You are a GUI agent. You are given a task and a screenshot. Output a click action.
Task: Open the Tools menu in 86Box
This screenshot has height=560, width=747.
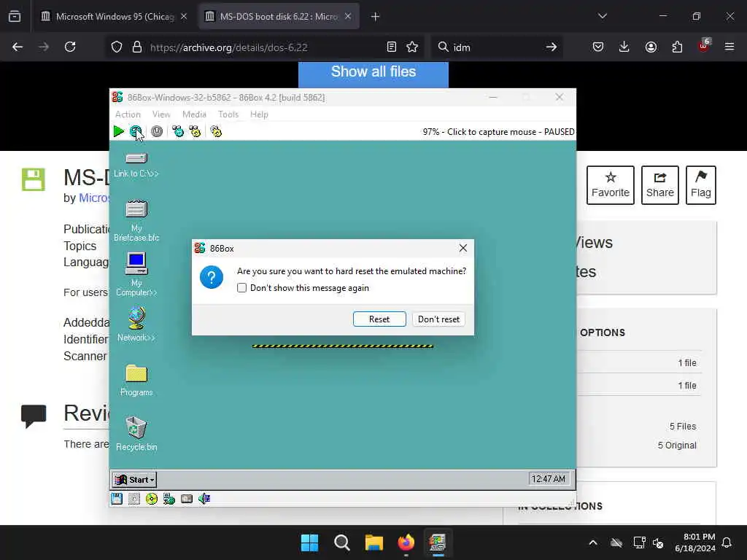[x=228, y=114]
